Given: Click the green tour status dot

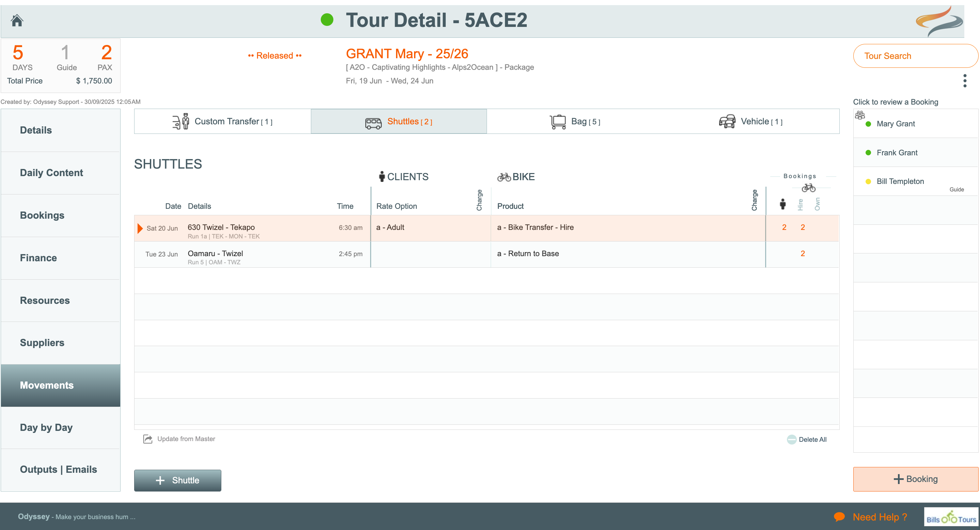Looking at the screenshot, I should click(x=327, y=20).
